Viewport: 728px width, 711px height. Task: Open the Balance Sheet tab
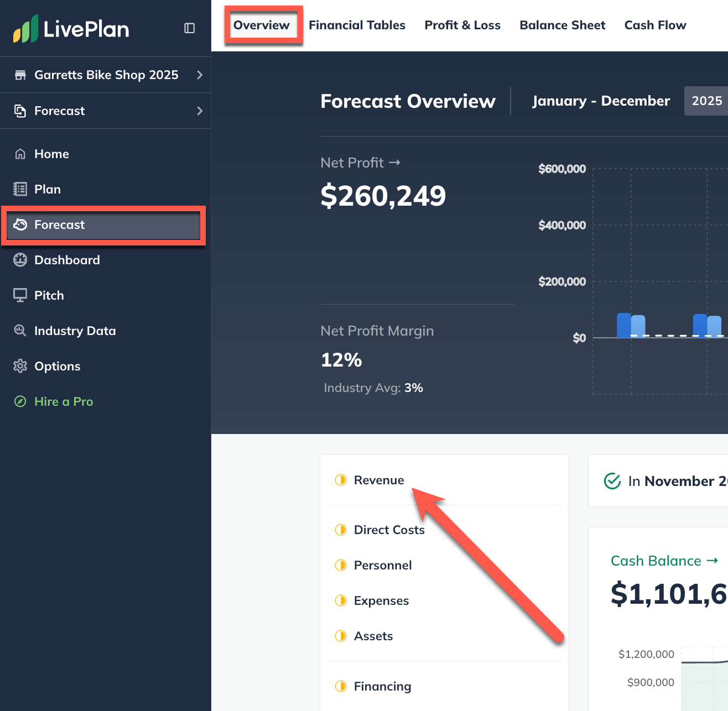(x=562, y=25)
